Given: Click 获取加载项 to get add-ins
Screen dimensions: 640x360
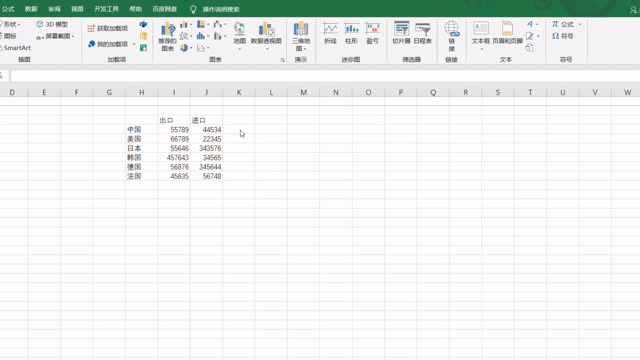Looking at the screenshot, I should [108, 28].
